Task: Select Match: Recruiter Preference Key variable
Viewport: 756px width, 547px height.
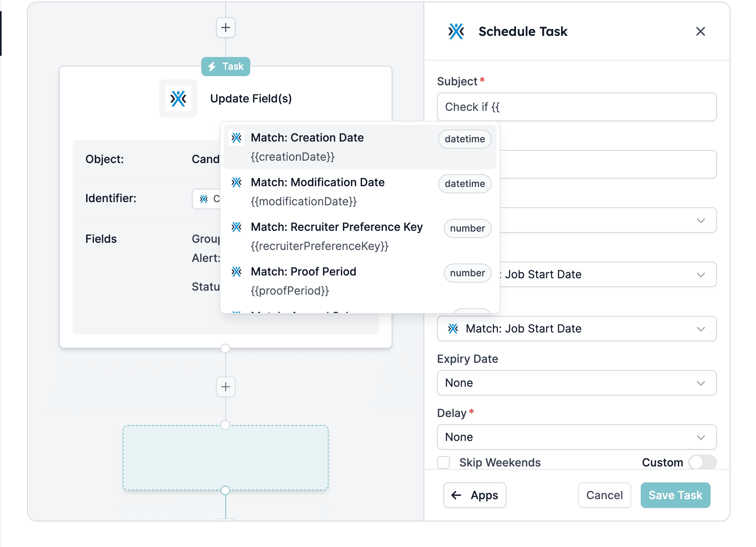Action: click(360, 236)
